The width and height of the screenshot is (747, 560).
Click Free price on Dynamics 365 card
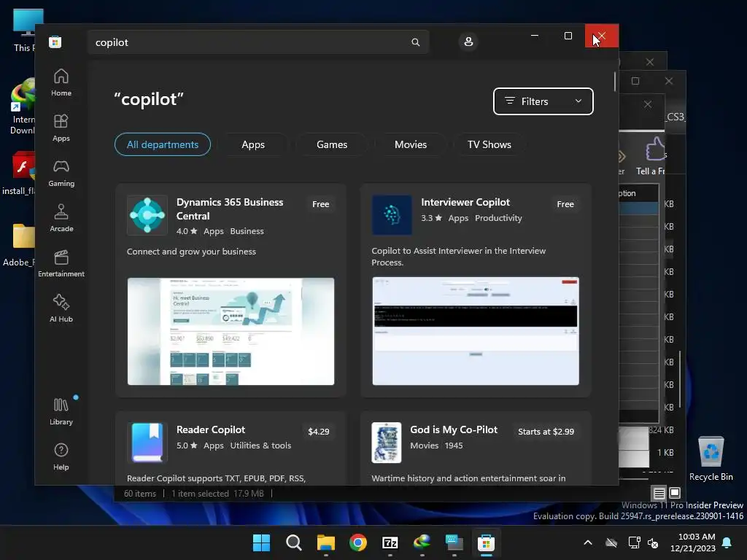click(321, 204)
